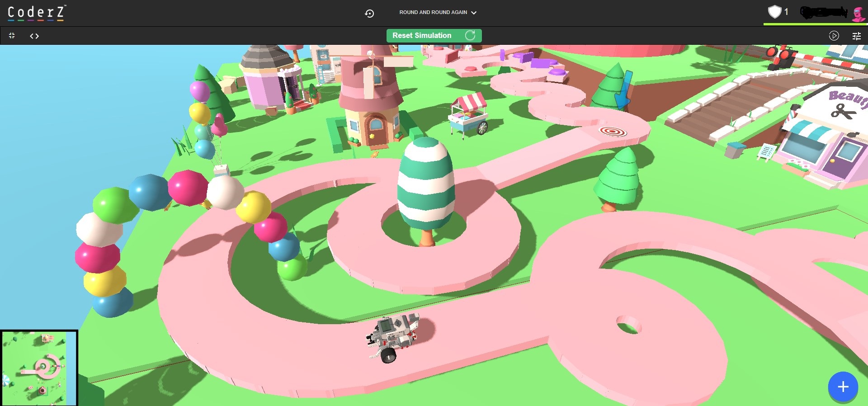Click the red bullseye target
Image resolution: width=868 pixels, height=406 pixels.
[613, 132]
